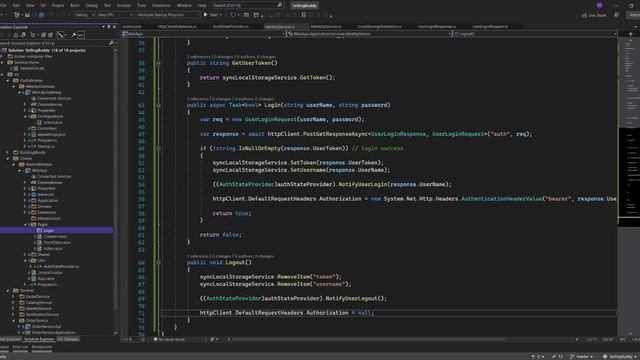
Task: Click the No issues found status indicator
Action: 169,339
